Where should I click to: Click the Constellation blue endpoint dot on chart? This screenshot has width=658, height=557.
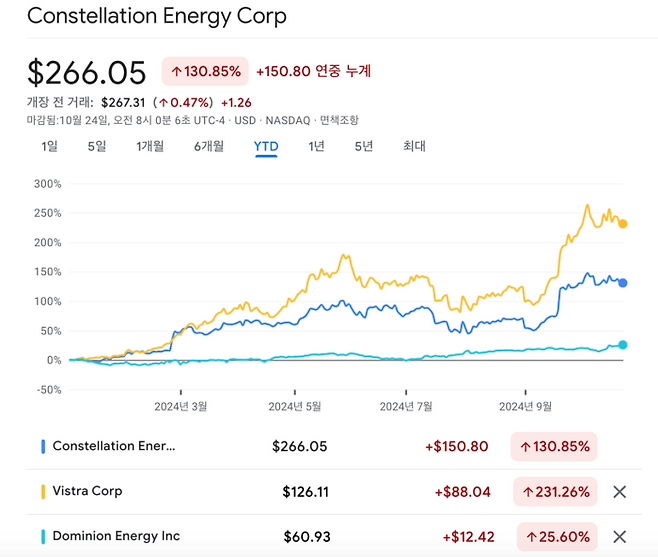622,283
